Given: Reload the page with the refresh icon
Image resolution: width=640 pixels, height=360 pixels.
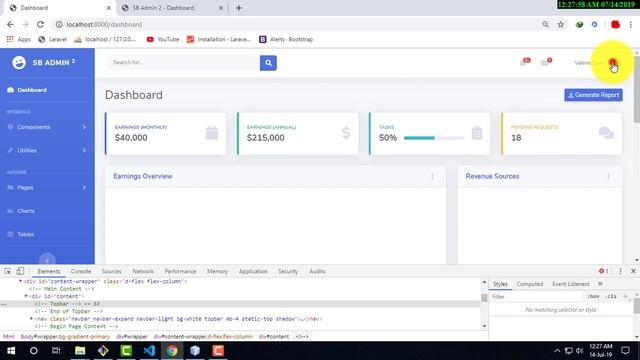Looking at the screenshot, I should [40, 24].
